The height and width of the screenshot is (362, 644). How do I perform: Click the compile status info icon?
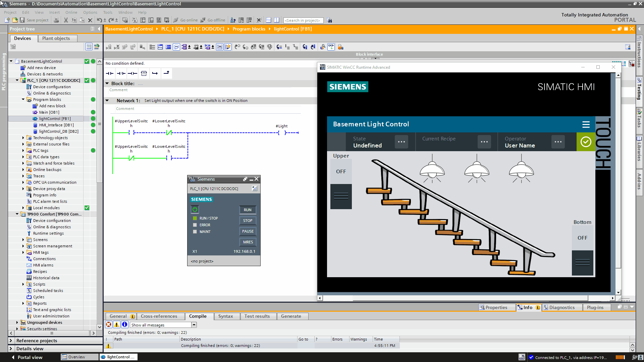point(125,324)
